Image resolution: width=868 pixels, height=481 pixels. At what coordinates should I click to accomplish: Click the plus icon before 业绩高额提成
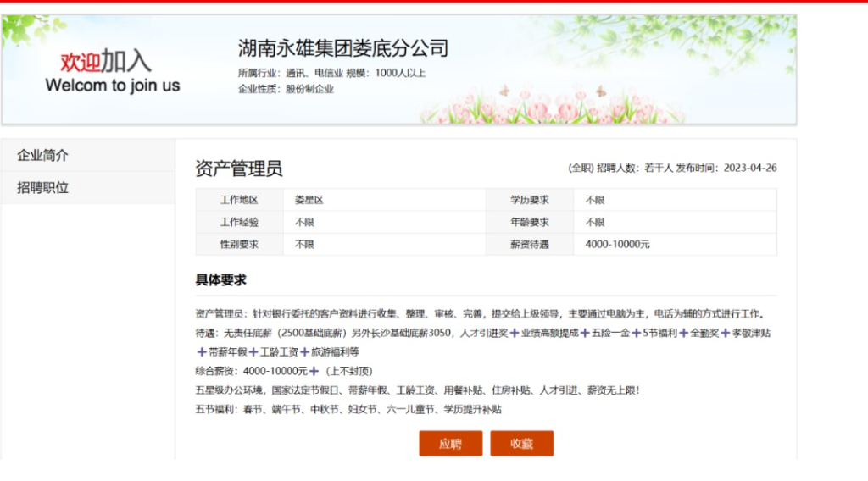515,333
